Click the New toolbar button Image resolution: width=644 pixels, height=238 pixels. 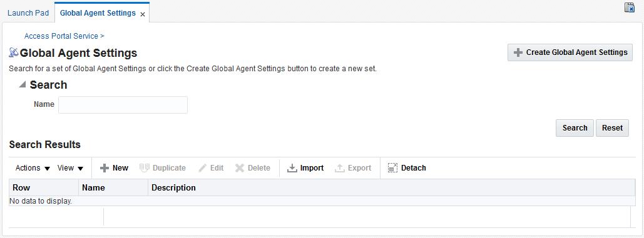pos(114,168)
